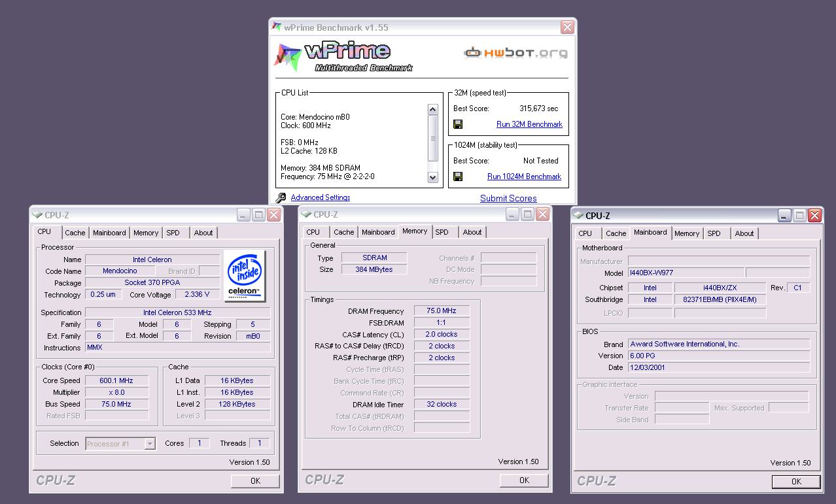Click OK in the CPU tab CPU-Z window
Screen dimensions: 836x504
[x=255, y=480]
